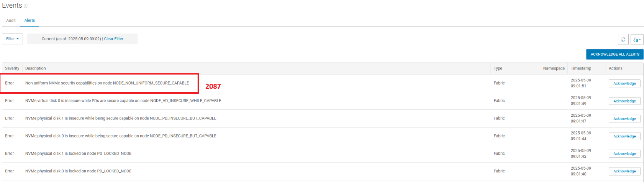
Task: Open the Filter dropdown
Action: [12, 39]
